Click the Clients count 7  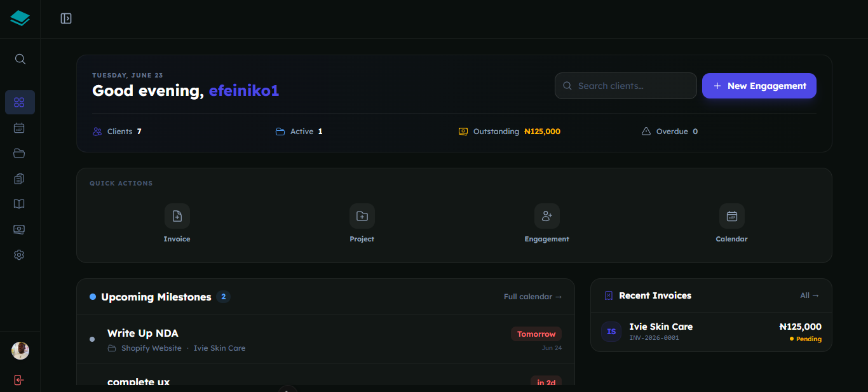click(139, 132)
